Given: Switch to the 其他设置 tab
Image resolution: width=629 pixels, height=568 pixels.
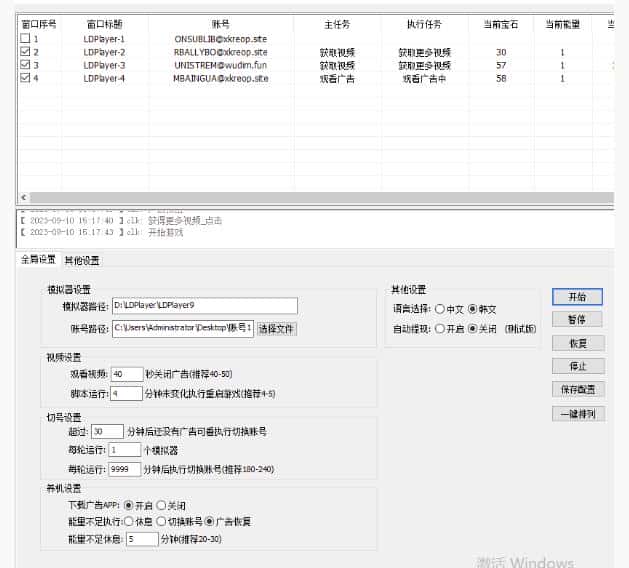Looking at the screenshot, I should coord(82,261).
